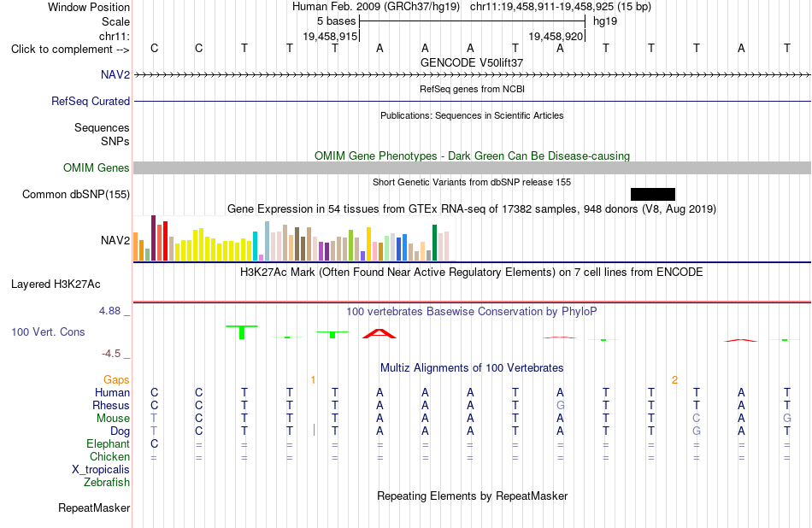The height and width of the screenshot is (528, 812).
Task: Click the orange gap count '2'
Action: (674, 380)
